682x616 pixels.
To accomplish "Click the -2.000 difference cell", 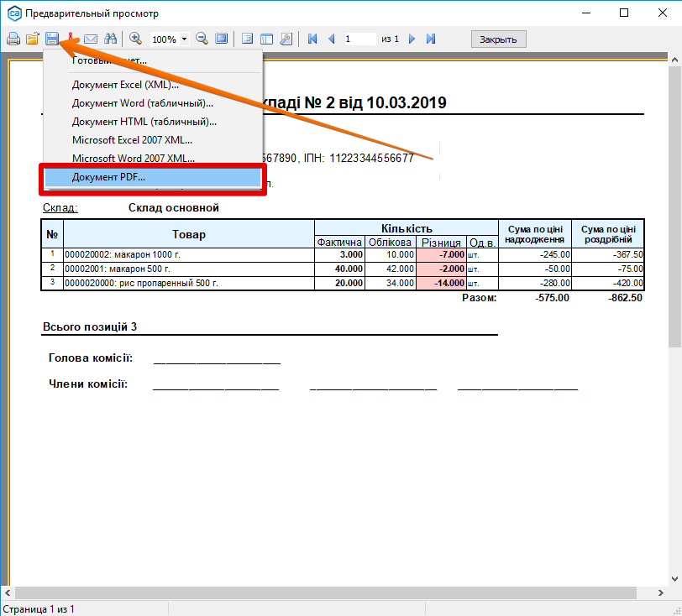I will point(441,269).
